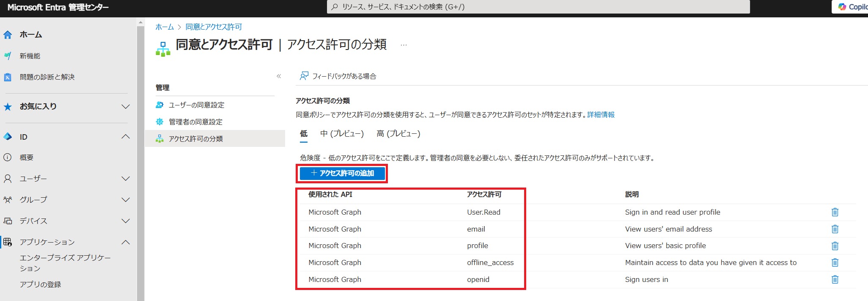This screenshot has height=301, width=868.
Task: Click the User.Read permission cell
Action: pyautogui.click(x=483, y=212)
